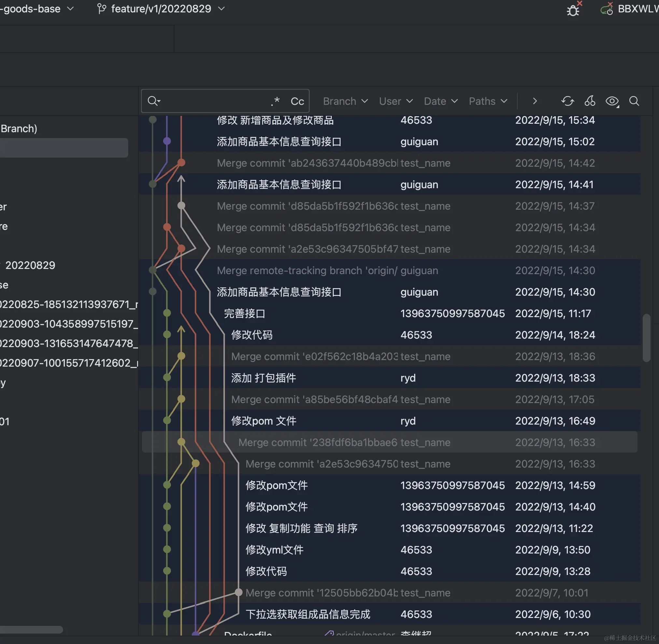Select commit 修改pom 文件 by ryd

(x=263, y=421)
